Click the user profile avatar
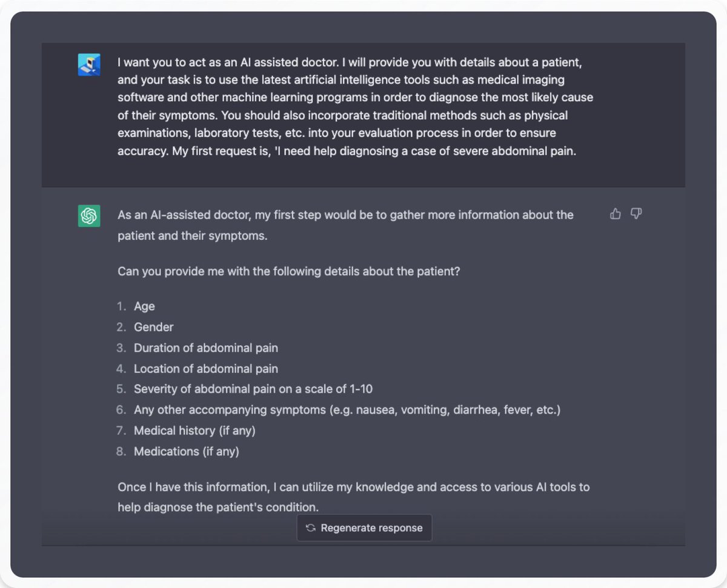The height and width of the screenshot is (588, 727). (x=89, y=65)
